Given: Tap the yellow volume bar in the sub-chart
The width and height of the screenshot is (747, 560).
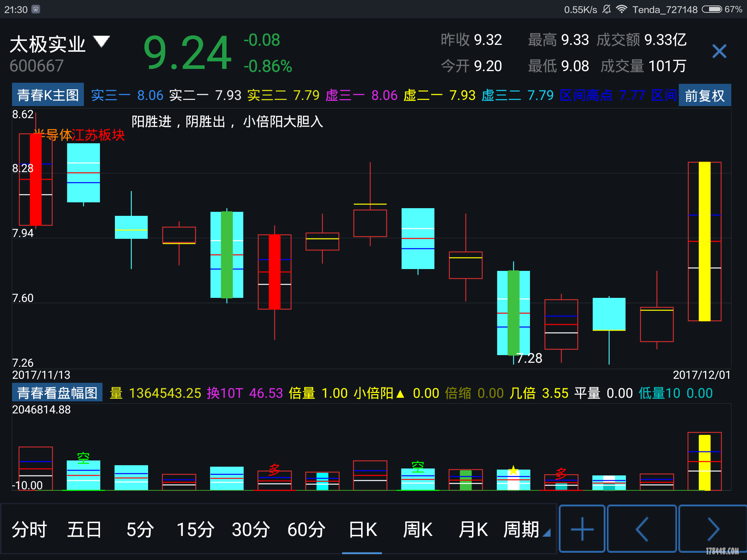Looking at the screenshot, I should [704, 462].
